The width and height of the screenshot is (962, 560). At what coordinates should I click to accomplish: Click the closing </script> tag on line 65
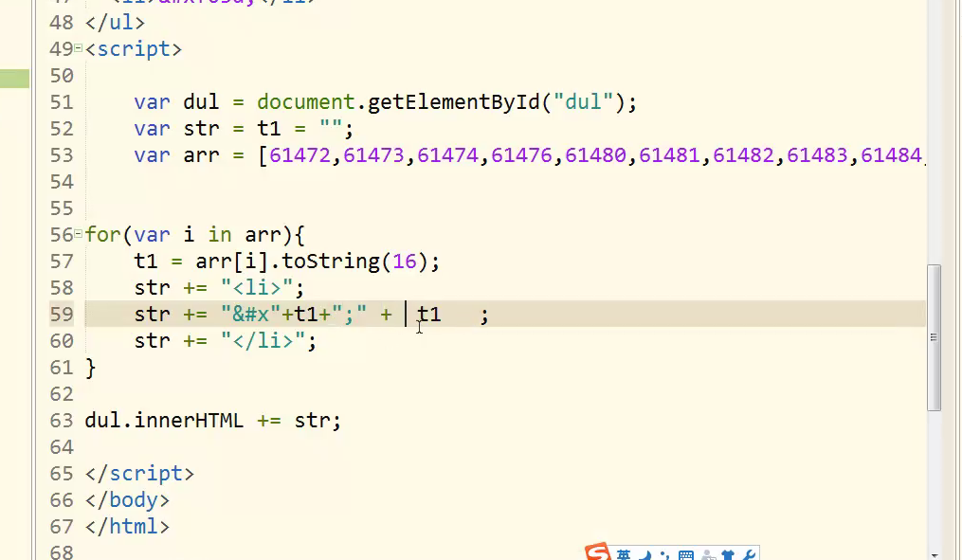139,474
